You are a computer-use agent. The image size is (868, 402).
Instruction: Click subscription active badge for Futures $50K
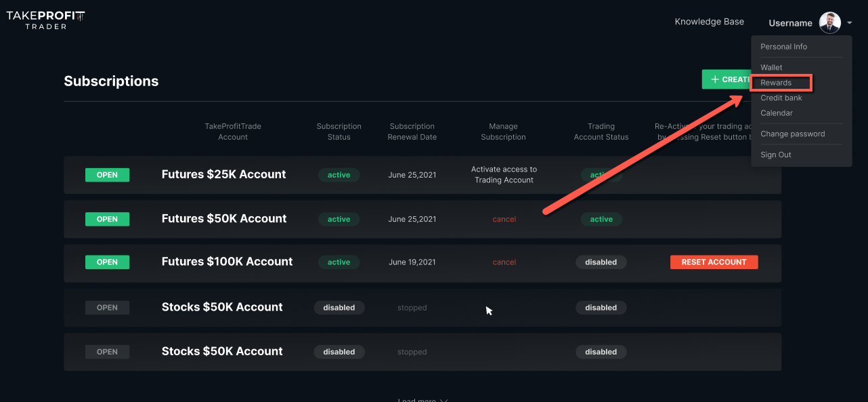click(x=339, y=219)
